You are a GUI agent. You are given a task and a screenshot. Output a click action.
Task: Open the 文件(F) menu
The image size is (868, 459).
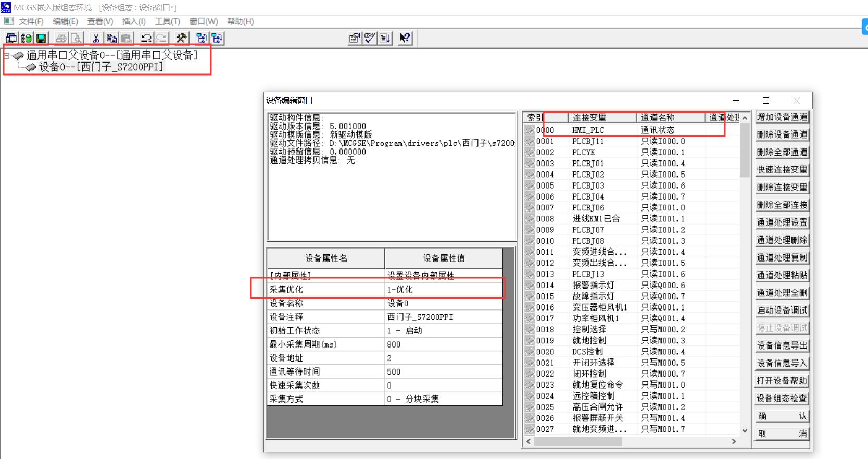pyautogui.click(x=31, y=21)
